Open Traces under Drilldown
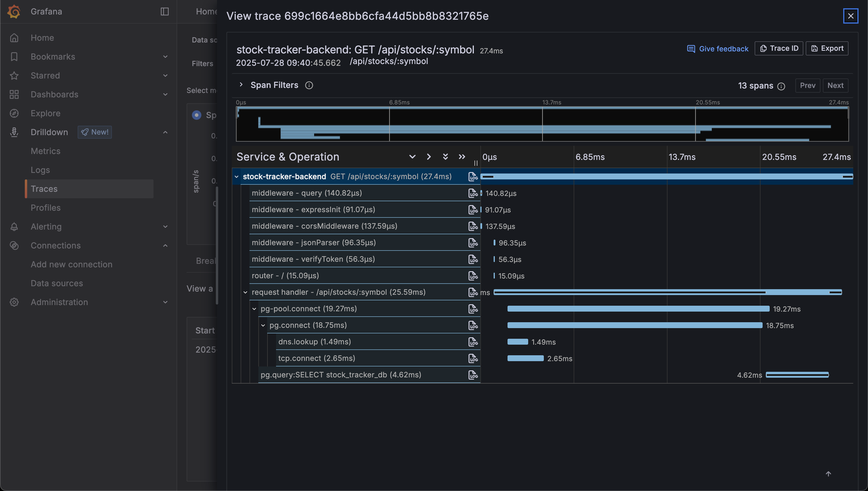The width and height of the screenshot is (868, 491). click(89, 189)
